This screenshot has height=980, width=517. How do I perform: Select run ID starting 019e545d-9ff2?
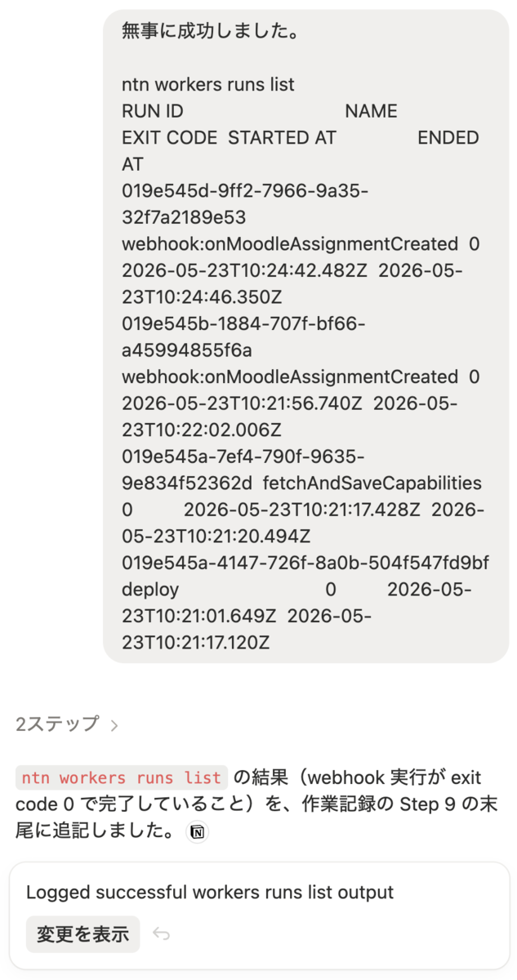(245, 204)
